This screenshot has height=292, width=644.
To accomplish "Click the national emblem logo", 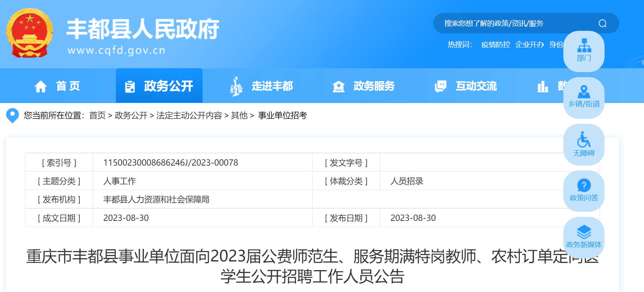I will (30, 33).
